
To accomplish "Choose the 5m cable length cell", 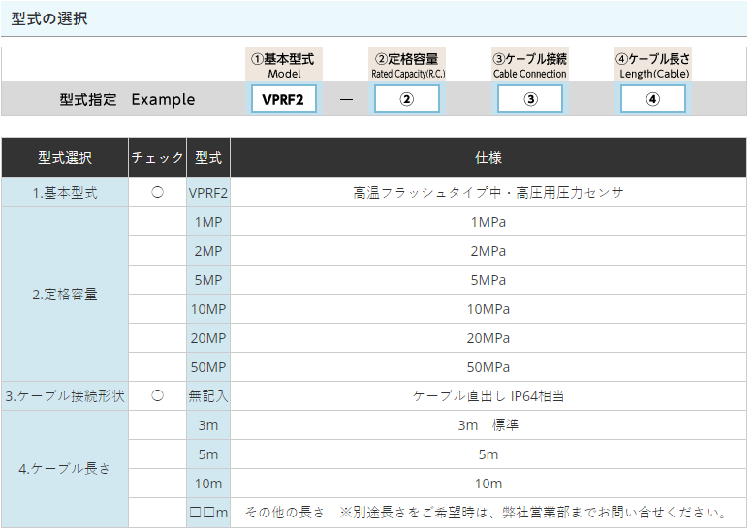I will click(x=208, y=454).
